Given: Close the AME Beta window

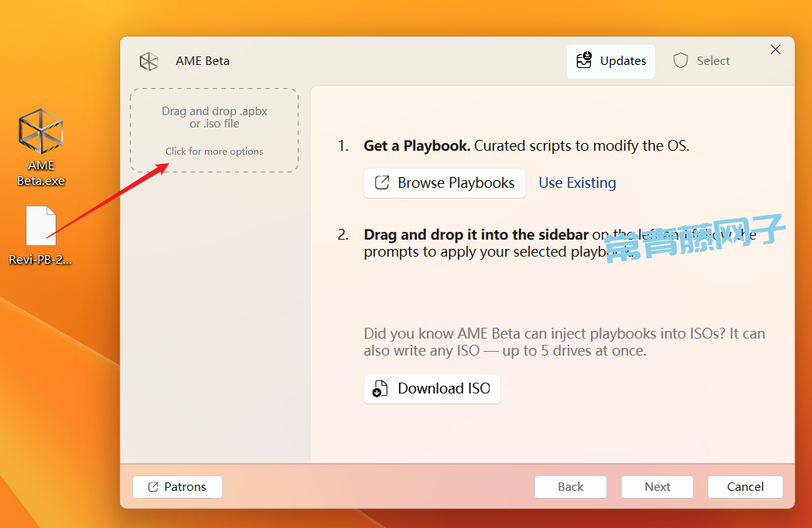Looking at the screenshot, I should click(x=776, y=49).
